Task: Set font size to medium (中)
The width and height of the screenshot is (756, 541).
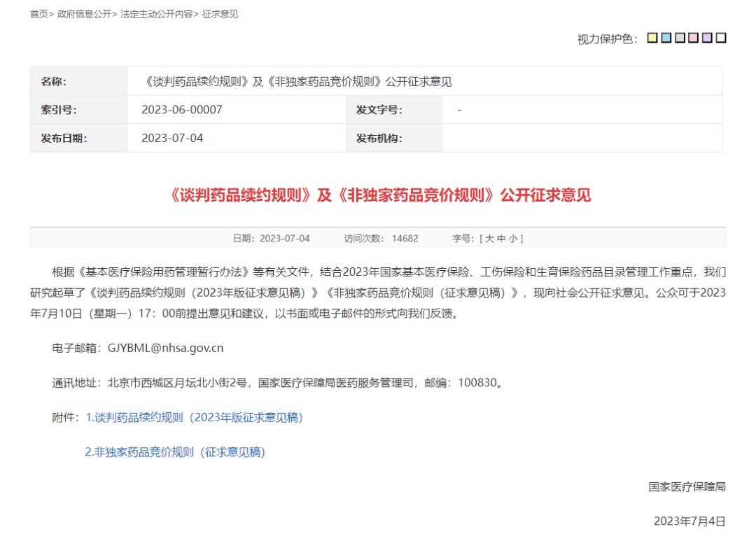Action: tap(501, 239)
